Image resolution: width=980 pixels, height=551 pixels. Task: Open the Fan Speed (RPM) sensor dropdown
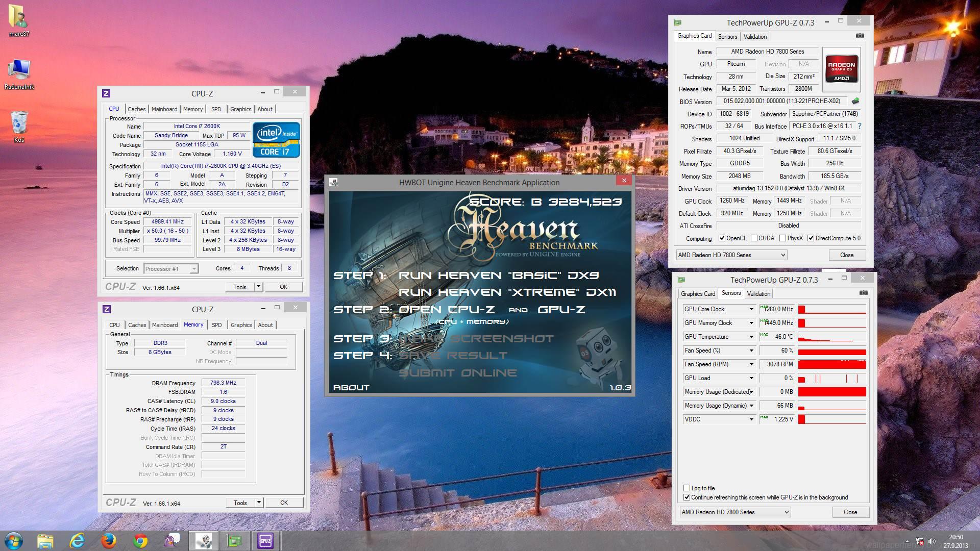coord(751,364)
